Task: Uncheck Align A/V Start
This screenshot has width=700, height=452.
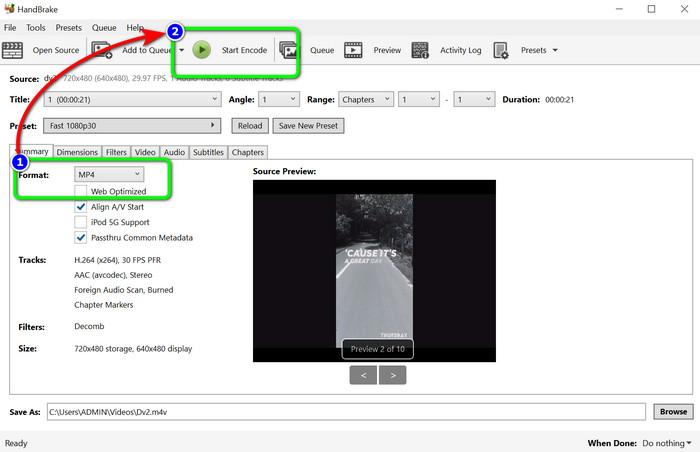Action: tap(80, 207)
